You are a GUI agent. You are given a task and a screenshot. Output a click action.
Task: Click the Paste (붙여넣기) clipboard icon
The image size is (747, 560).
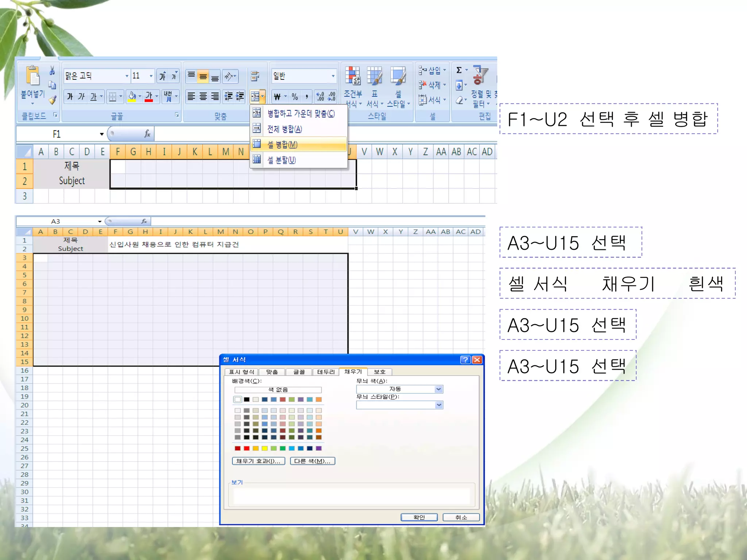point(33,76)
